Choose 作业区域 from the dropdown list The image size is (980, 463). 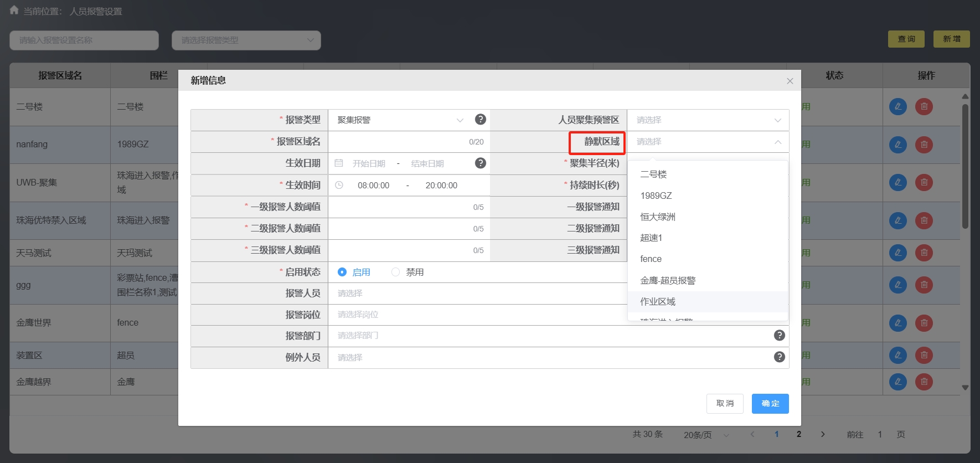(x=658, y=302)
